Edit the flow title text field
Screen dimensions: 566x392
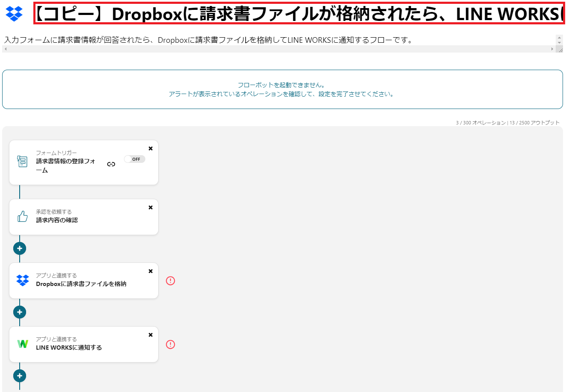click(x=299, y=14)
